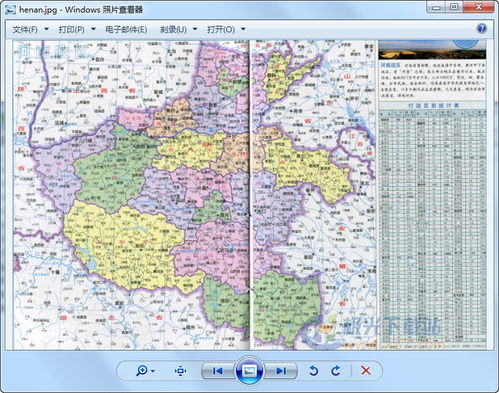
Task: Expand the zoom magnifier dropdown arrow
Action: pos(153,371)
